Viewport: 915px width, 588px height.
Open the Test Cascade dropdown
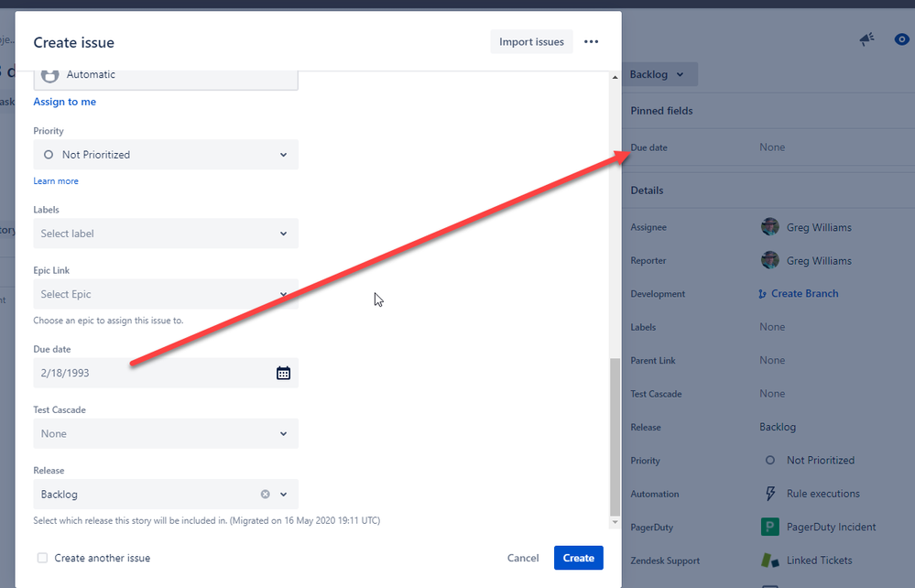coord(166,433)
